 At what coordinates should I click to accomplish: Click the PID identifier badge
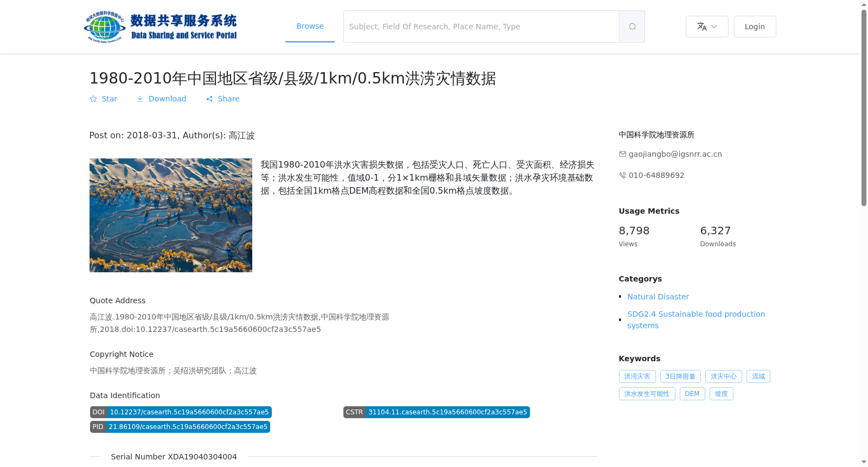point(180,427)
